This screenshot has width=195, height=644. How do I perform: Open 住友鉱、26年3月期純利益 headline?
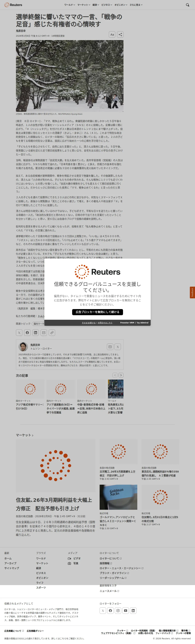pos(54,504)
